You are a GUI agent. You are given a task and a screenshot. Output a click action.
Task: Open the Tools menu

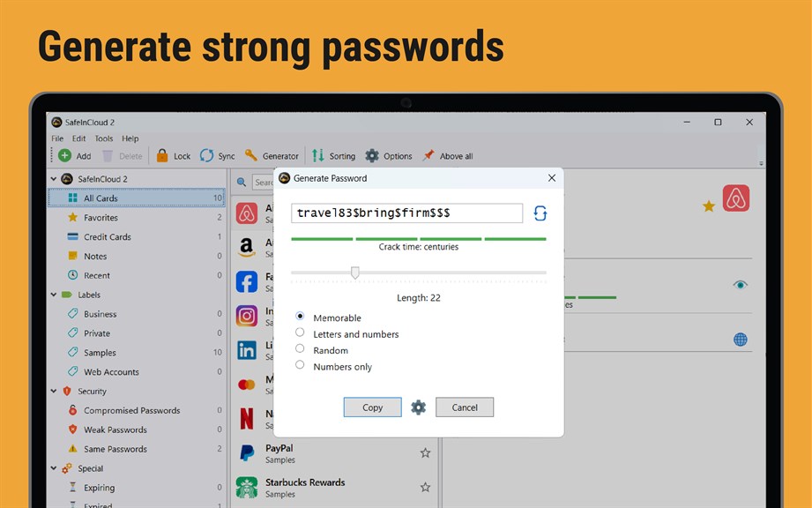pyautogui.click(x=103, y=138)
